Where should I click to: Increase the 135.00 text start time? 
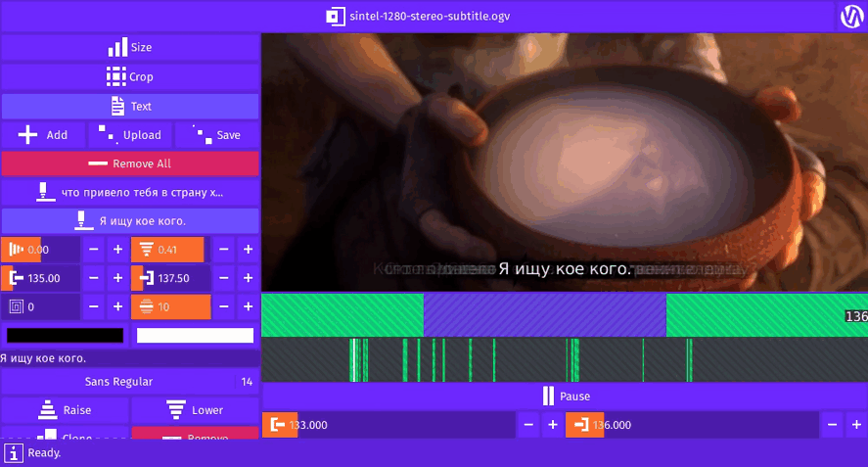pyautogui.click(x=117, y=278)
